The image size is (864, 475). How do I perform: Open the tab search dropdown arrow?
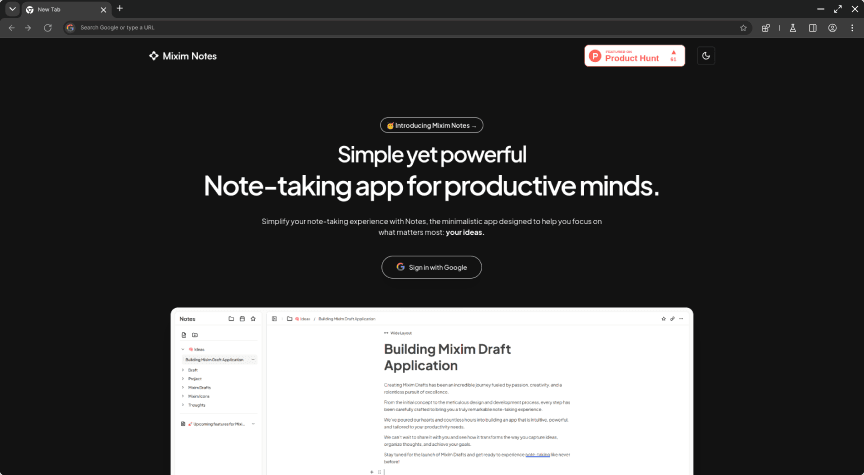click(x=12, y=9)
